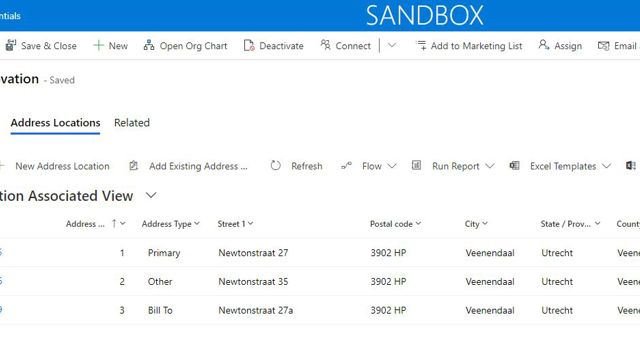Click the Assign person icon

(x=544, y=45)
